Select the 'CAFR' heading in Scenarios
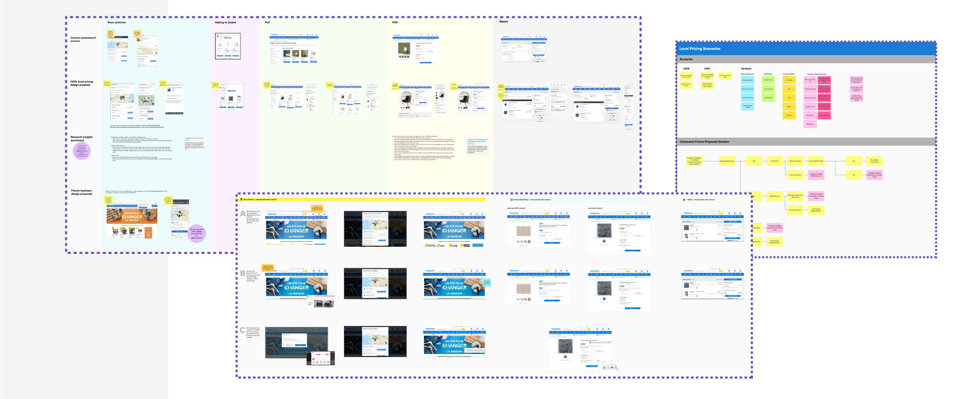Image resolution: width=980 pixels, height=399 pixels. tap(686, 68)
